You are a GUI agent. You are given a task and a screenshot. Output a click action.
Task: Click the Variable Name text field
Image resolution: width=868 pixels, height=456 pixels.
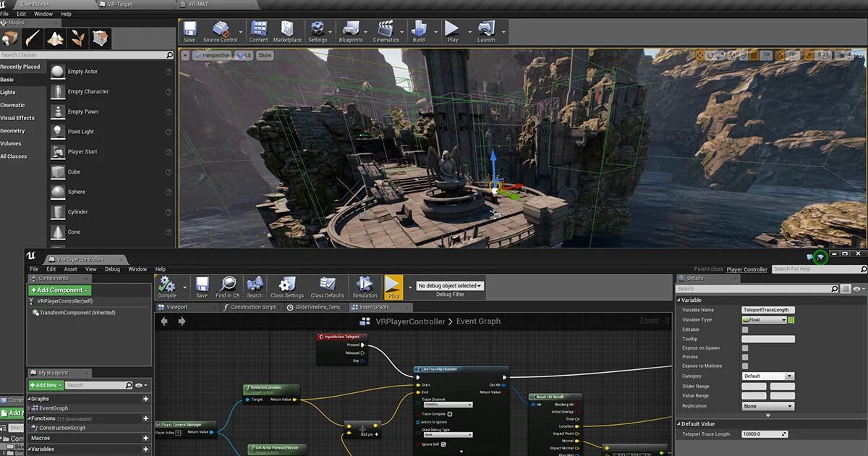tap(768, 310)
